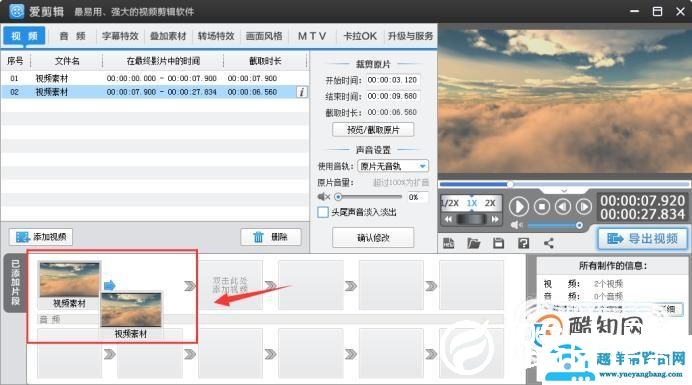Open the 升级与服务 tab

[x=410, y=36]
